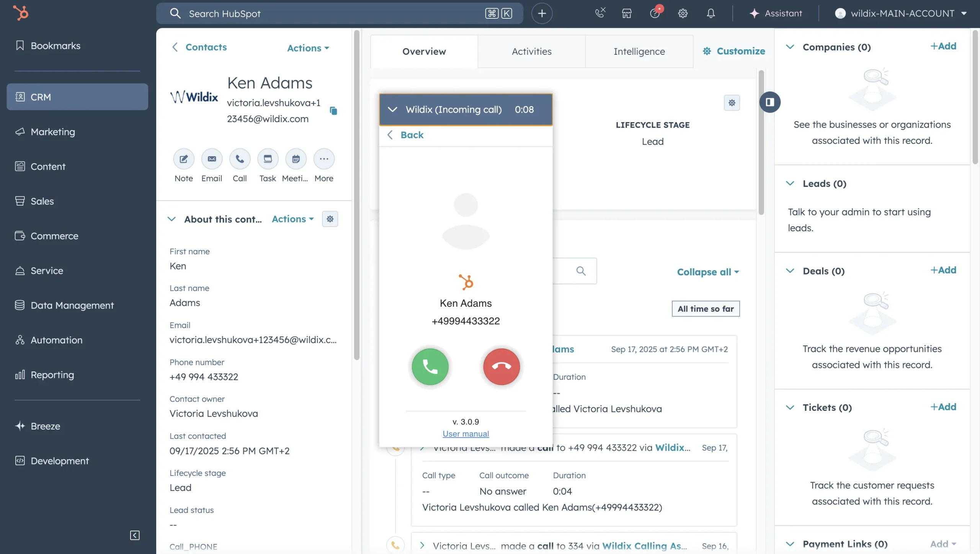Click the Email icon under contact name
Image resolution: width=980 pixels, height=554 pixels.
point(212,159)
